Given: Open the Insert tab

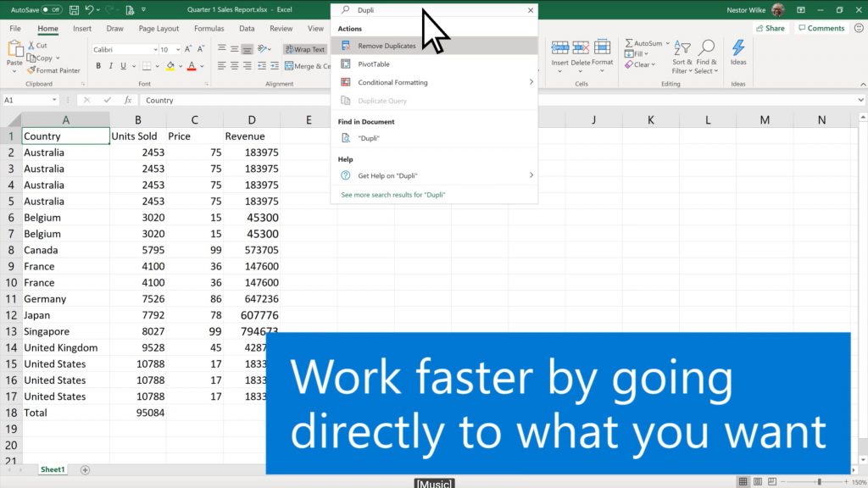Looking at the screenshot, I should pos(82,28).
